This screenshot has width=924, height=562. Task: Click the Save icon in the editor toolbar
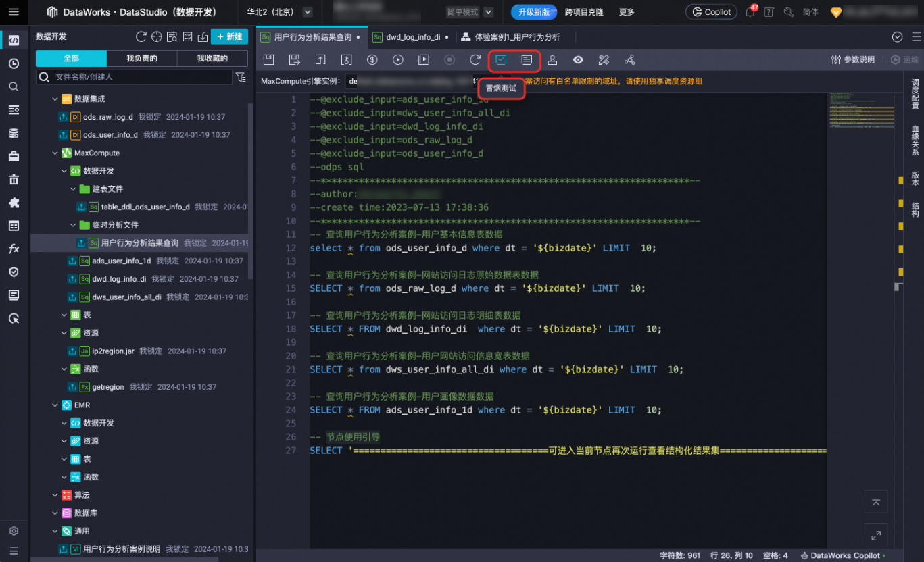[268, 60]
